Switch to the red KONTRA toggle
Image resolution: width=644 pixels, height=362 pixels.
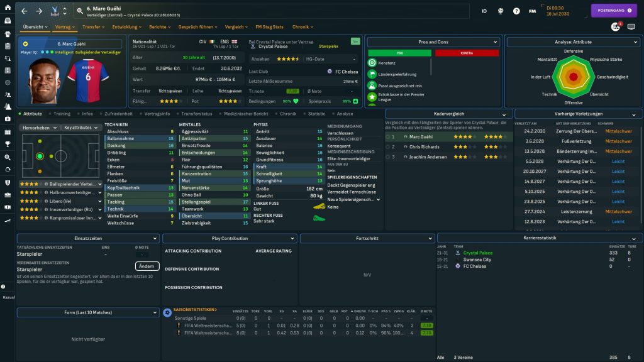466,53
